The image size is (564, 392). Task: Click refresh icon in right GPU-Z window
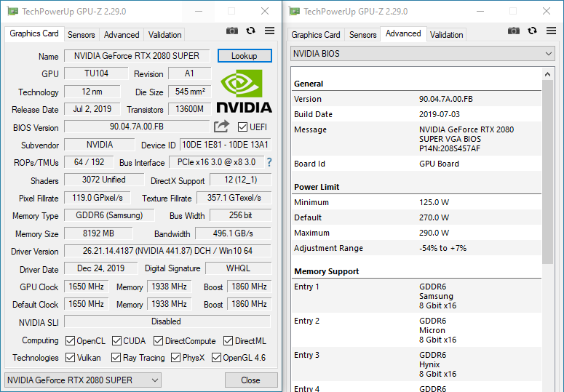(533, 31)
